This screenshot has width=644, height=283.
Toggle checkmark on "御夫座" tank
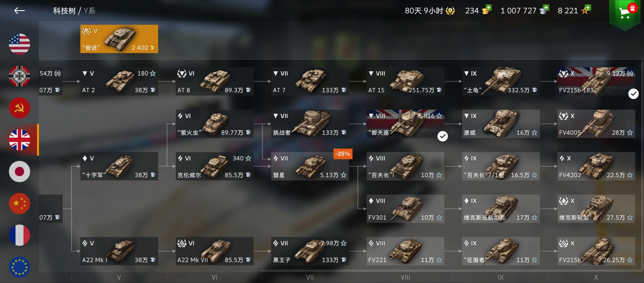(x=443, y=136)
